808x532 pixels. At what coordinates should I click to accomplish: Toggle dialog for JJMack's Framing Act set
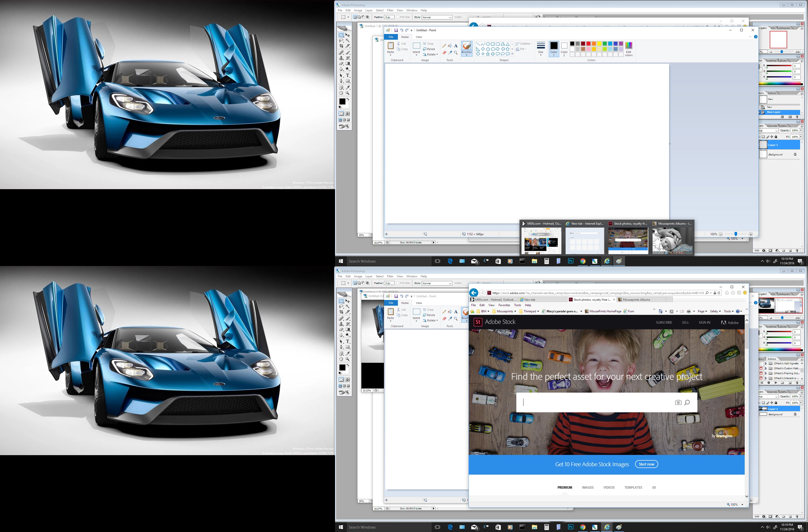click(761, 373)
